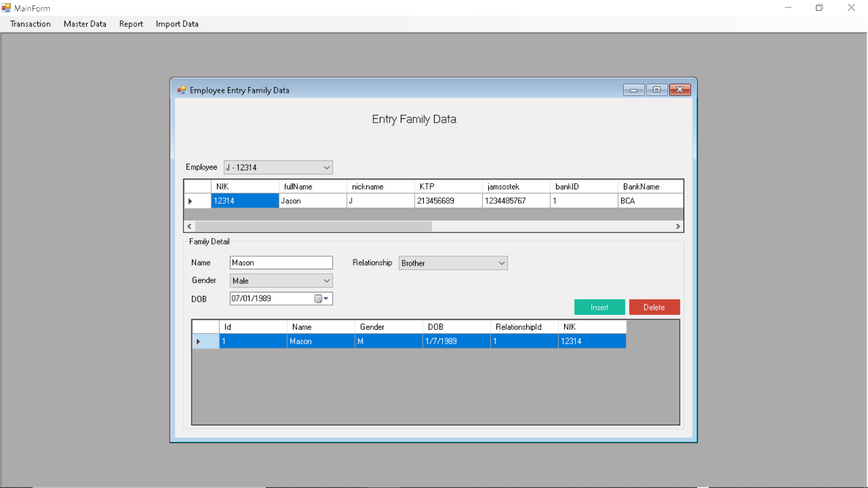Click the bankID column header
Screen dimensions: 868x488
584,187
